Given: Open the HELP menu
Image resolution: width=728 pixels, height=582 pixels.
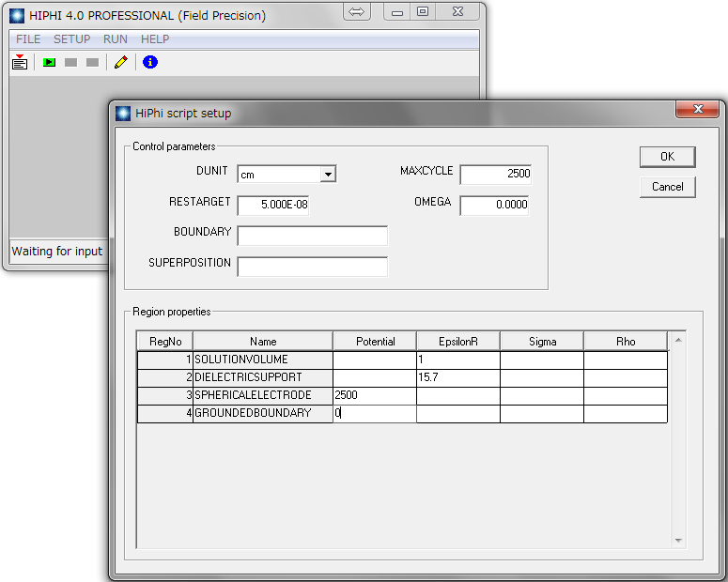Looking at the screenshot, I should 155,39.
